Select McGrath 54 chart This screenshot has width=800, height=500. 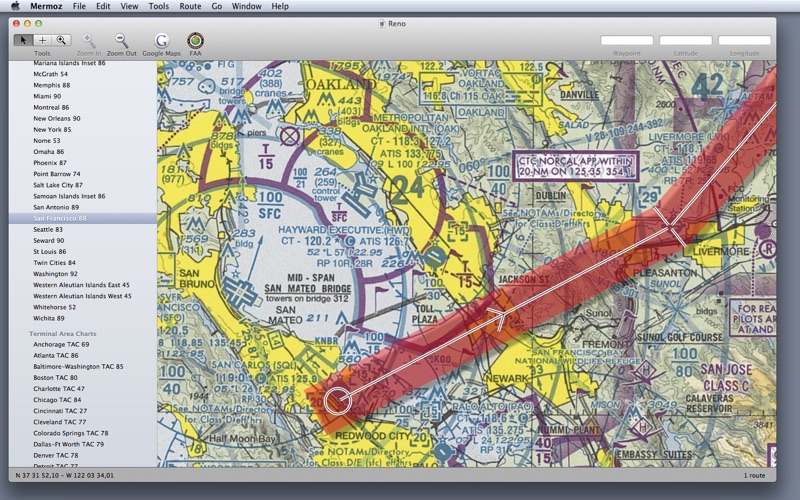coord(51,74)
